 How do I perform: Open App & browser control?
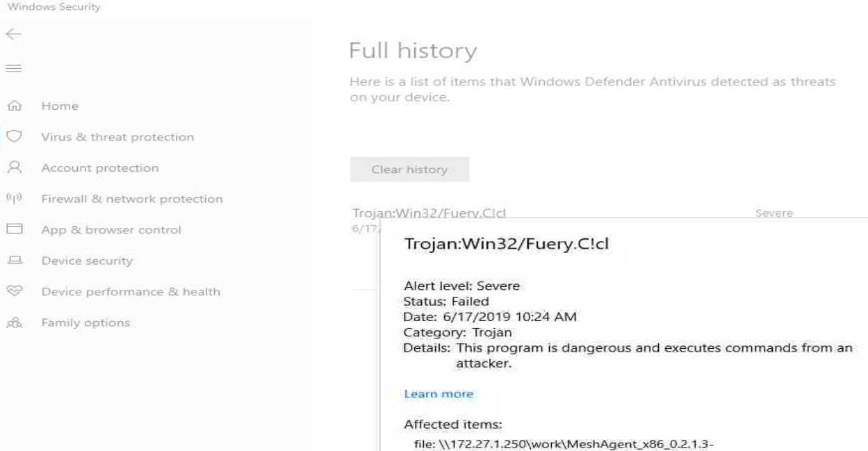(x=111, y=230)
